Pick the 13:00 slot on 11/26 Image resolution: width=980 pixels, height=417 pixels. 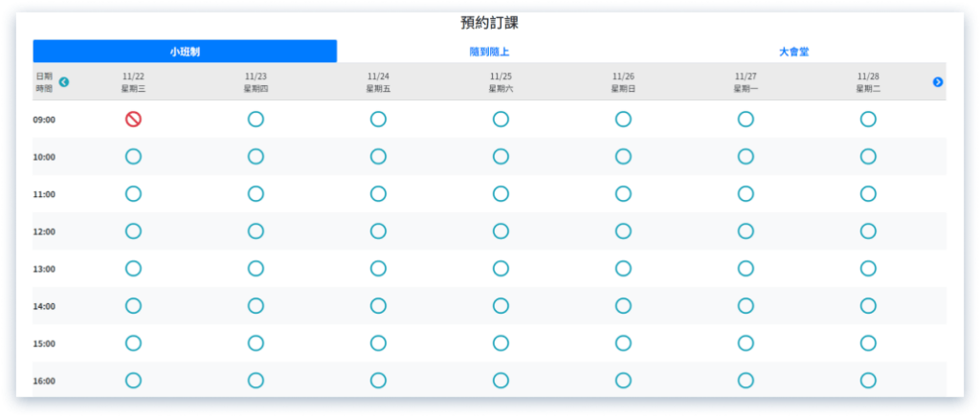coord(623,269)
